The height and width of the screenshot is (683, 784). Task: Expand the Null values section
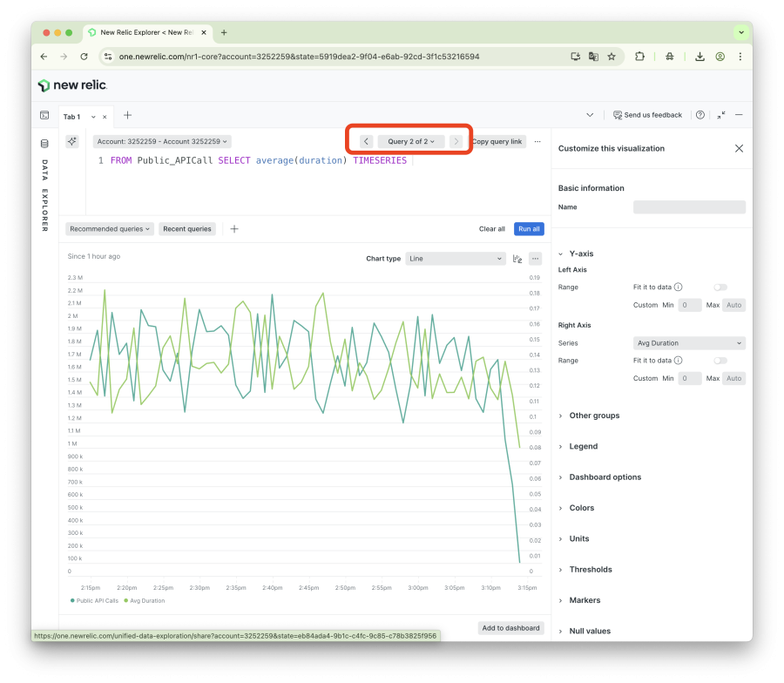585,631
